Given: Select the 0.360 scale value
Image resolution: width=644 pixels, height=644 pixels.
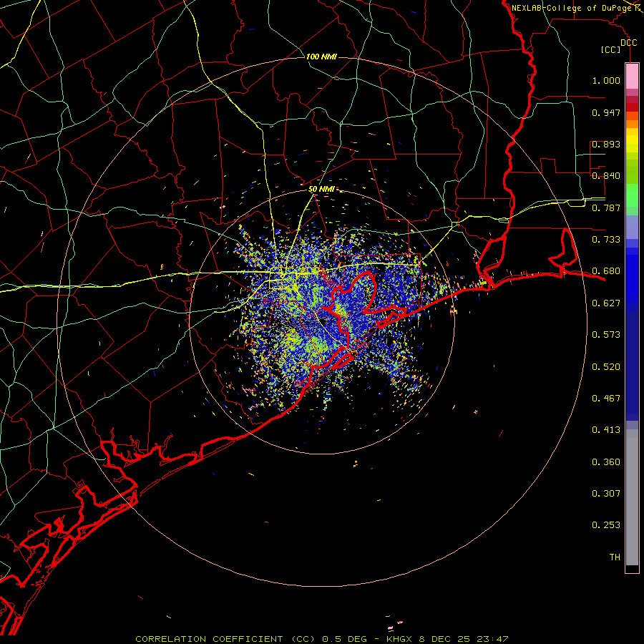Looking at the screenshot, I should coord(606,462).
